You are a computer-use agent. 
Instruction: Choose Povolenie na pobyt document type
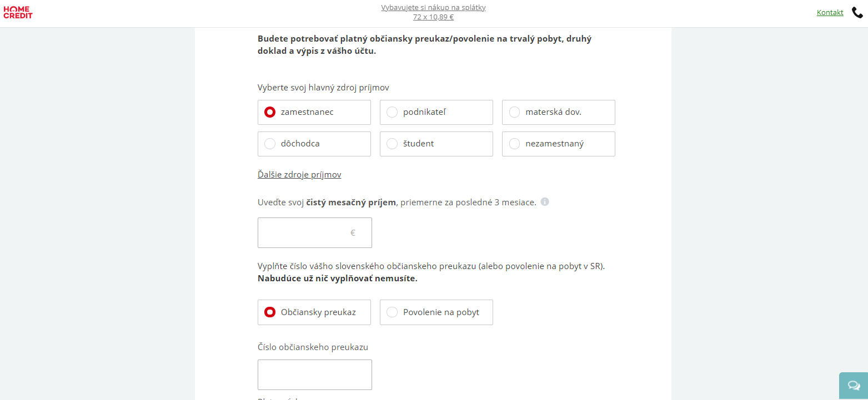pos(436,312)
